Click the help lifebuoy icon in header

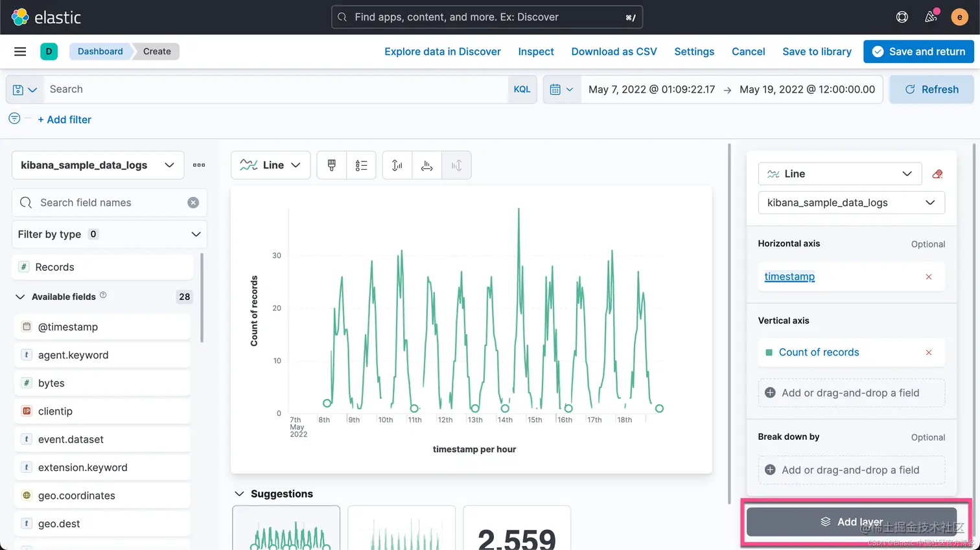[x=902, y=17]
